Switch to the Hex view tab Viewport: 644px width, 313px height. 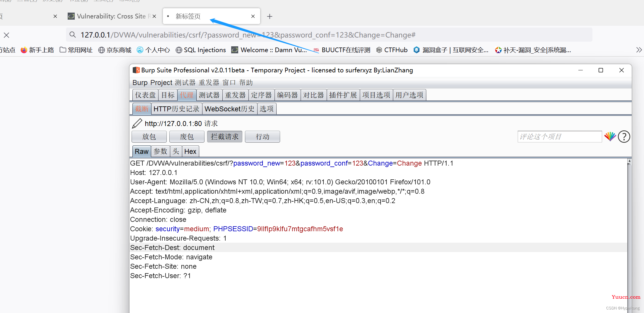[190, 152]
